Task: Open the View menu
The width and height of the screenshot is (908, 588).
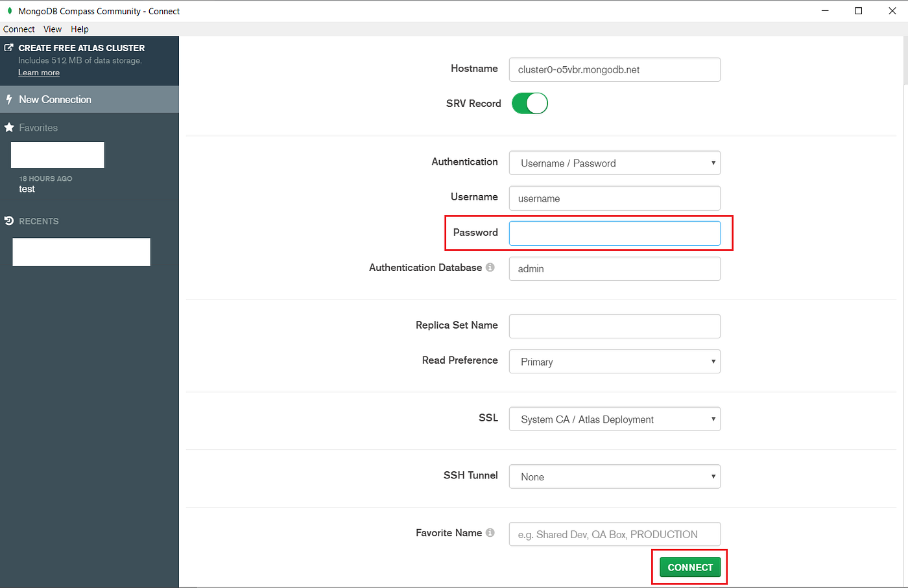Action: point(52,29)
